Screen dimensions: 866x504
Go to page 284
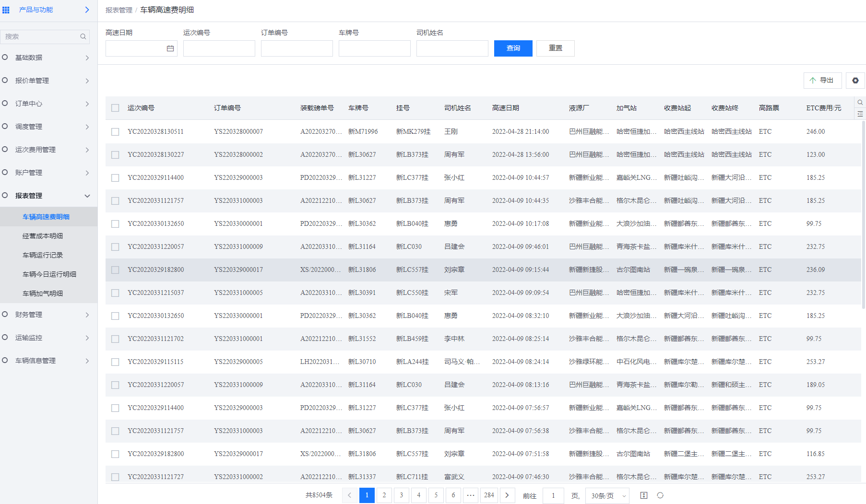(489, 495)
